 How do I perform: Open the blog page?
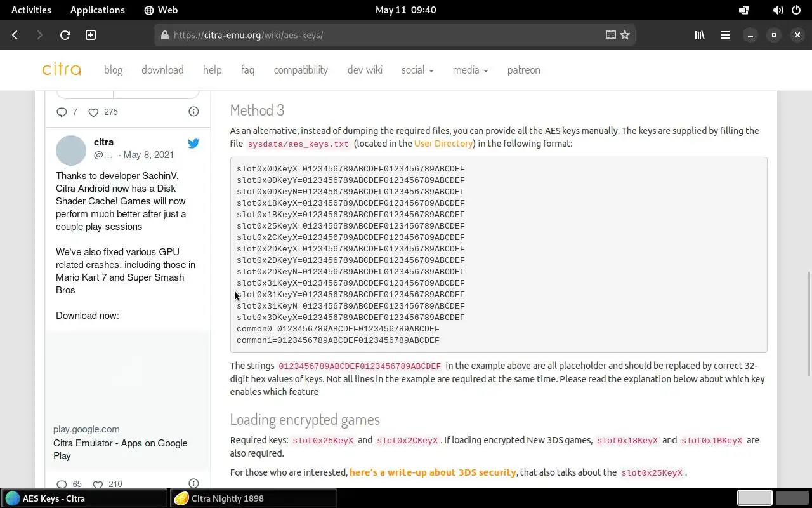pos(113,70)
